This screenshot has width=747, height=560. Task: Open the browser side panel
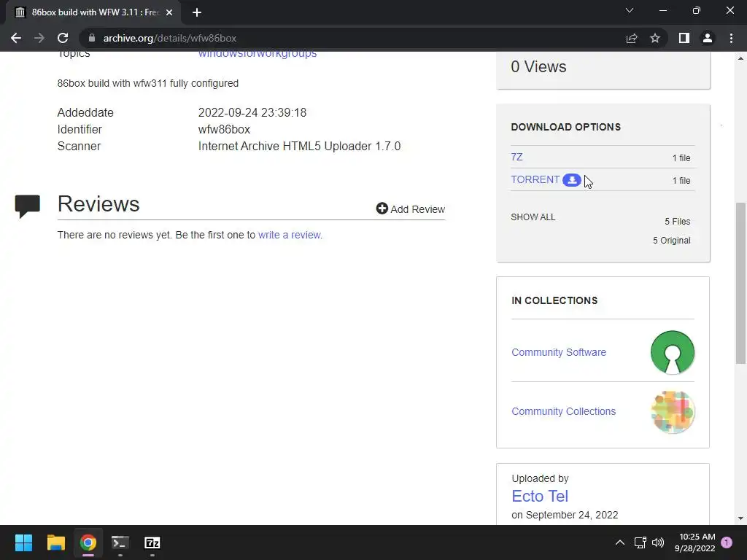(684, 38)
